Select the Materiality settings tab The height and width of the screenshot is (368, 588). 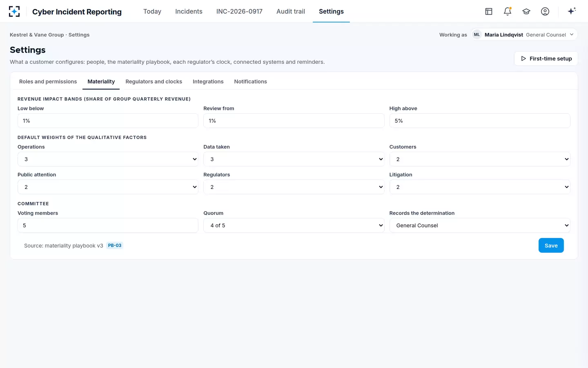(101, 81)
